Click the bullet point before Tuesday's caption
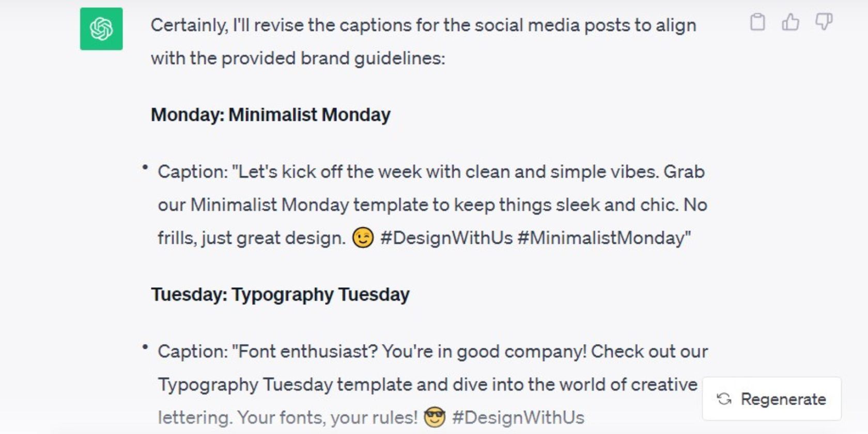Image resolution: width=868 pixels, height=434 pixels. pyautogui.click(x=145, y=347)
